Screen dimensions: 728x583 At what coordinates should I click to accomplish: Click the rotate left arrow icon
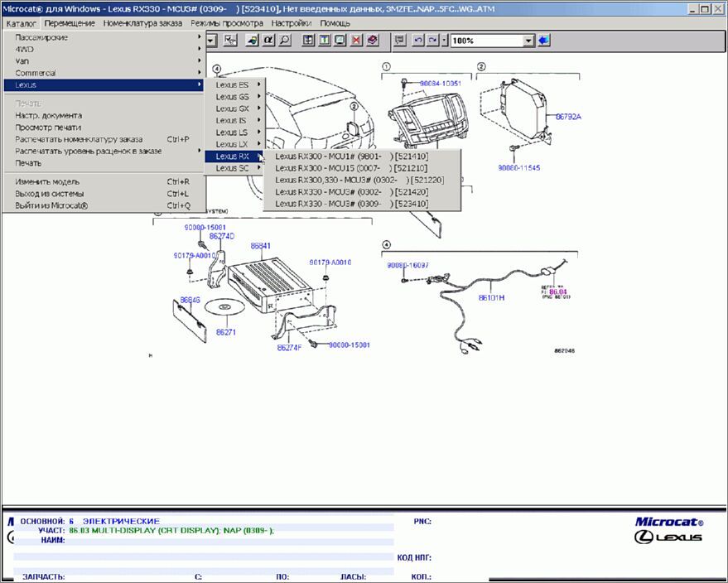(417, 40)
